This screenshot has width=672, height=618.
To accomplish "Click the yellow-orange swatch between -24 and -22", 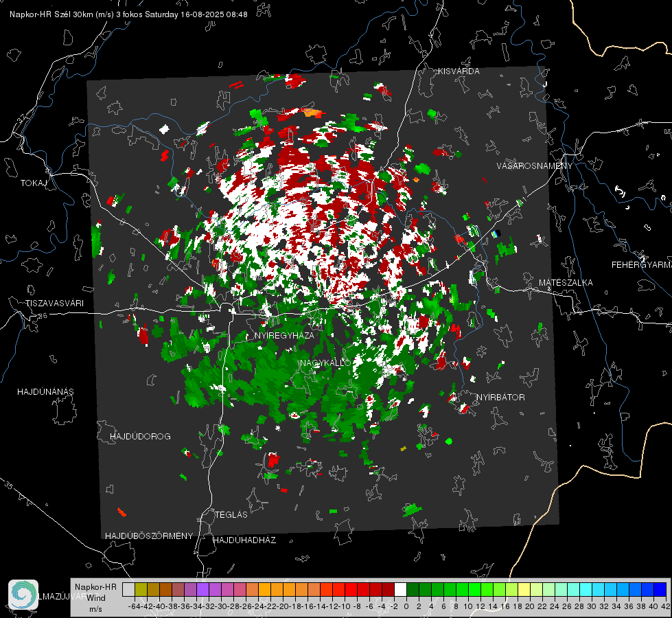I will coord(264,590).
